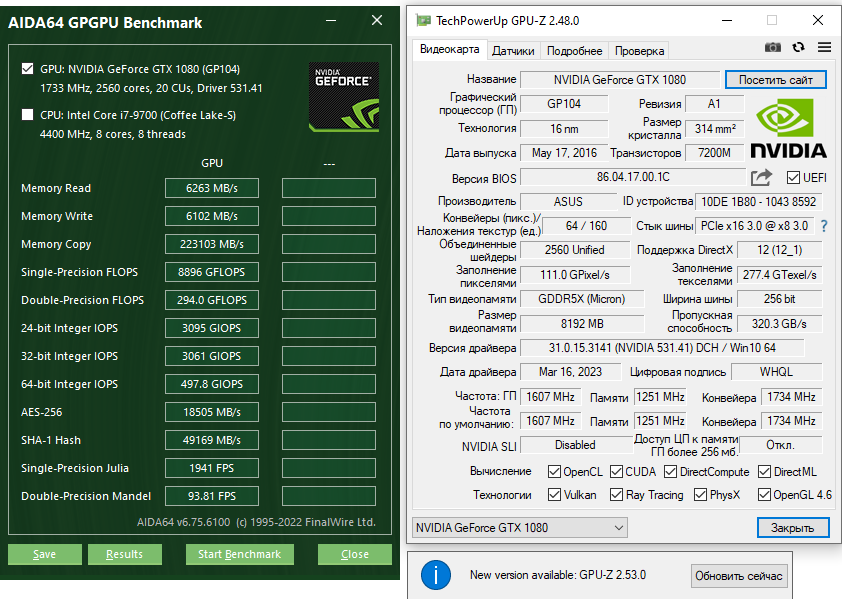This screenshot has width=842, height=599.
Task: Click the Memory Copy 223103 MB/s value
Action: 212,244
